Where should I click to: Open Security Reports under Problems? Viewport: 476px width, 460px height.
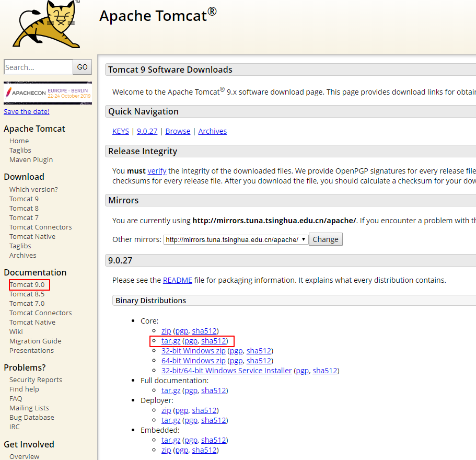point(36,380)
